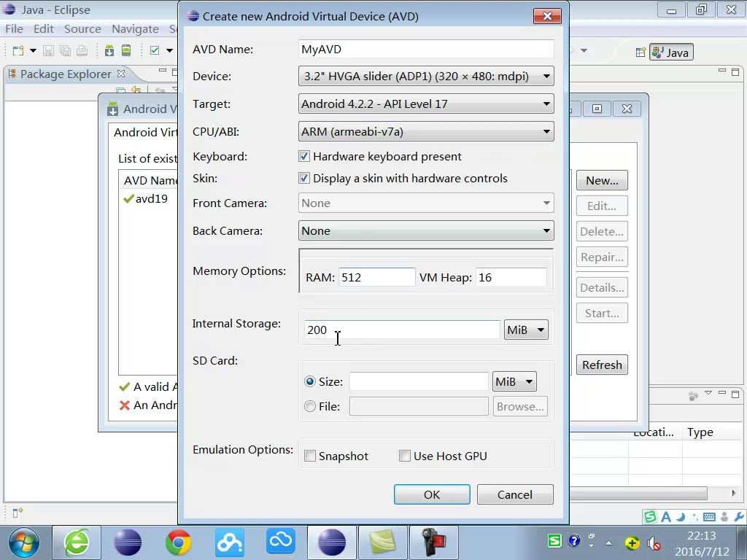
Task: Click the Open Perspective icon beside Java
Action: [x=640, y=52]
